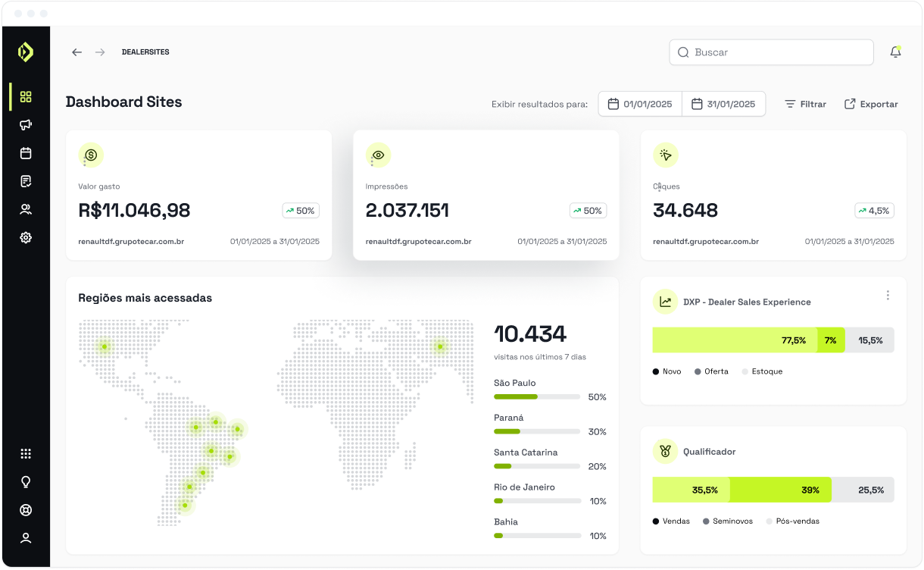The image size is (924, 570).
Task: Click the back navigation arrow
Action: point(76,52)
